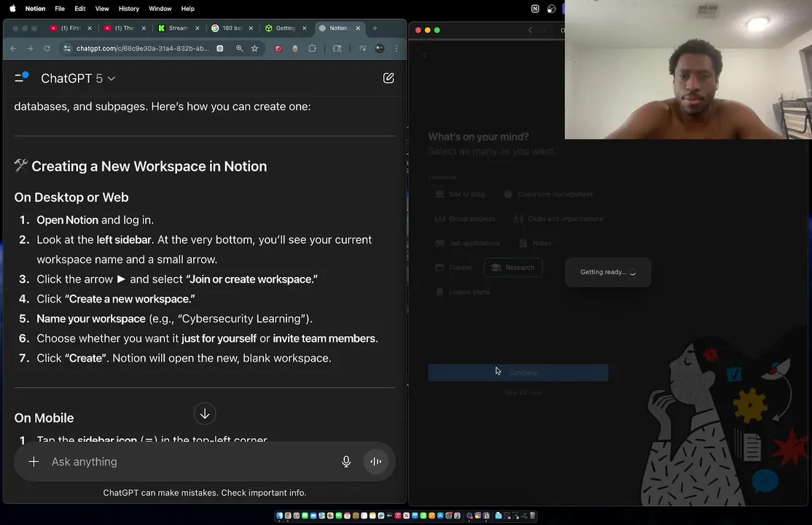This screenshot has height=525, width=812.
Task: Click the ChatGPT app icon in the address bar
Action: (x=220, y=48)
